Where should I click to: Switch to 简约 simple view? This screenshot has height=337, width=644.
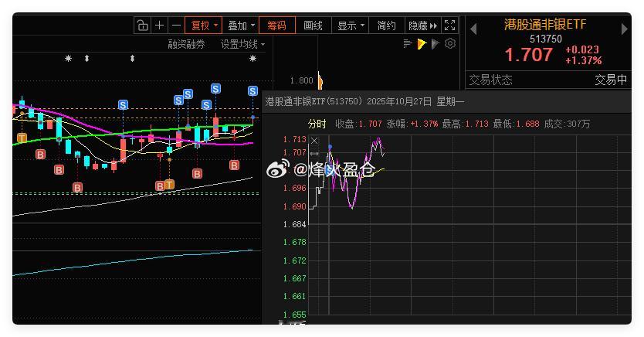pyautogui.click(x=387, y=26)
